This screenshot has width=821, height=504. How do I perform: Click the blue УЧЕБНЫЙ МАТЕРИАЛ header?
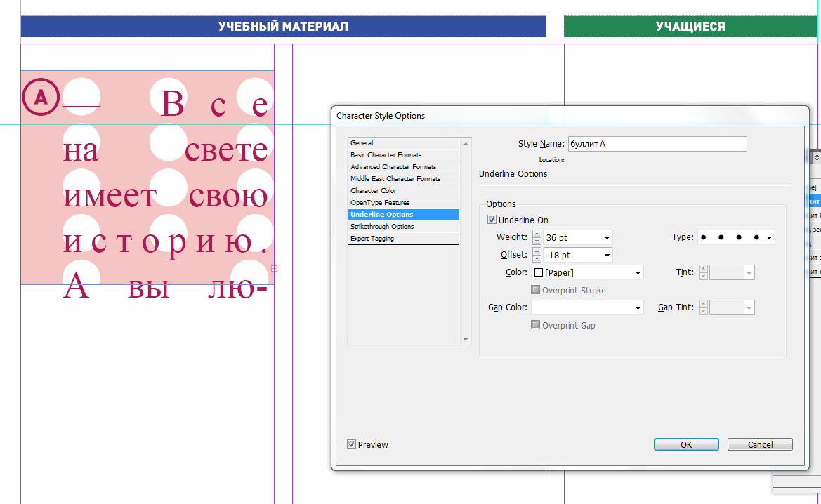click(x=283, y=27)
